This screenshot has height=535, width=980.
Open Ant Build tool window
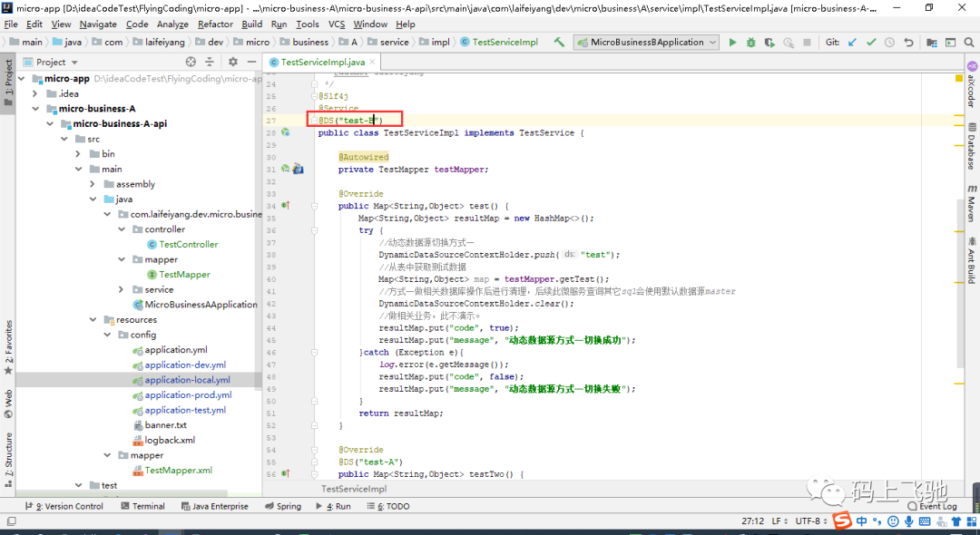tap(972, 259)
